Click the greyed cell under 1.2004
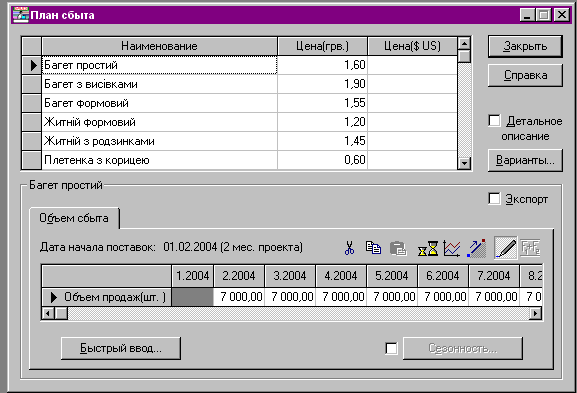 point(192,297)
